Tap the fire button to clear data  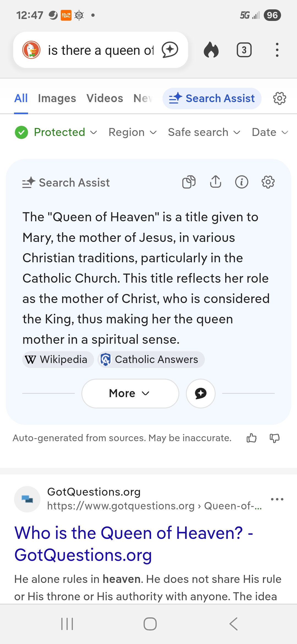click(x=211, y=50)
